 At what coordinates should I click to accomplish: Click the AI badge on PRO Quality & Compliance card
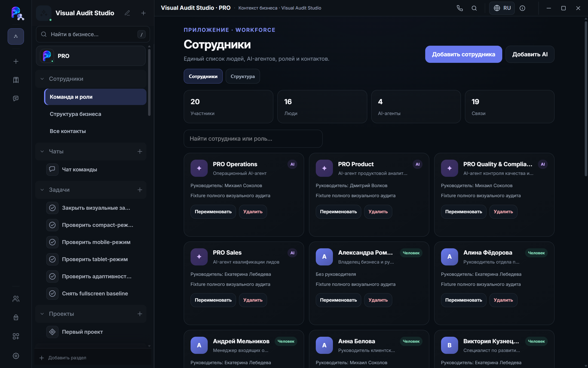click(x=543, y=164)
